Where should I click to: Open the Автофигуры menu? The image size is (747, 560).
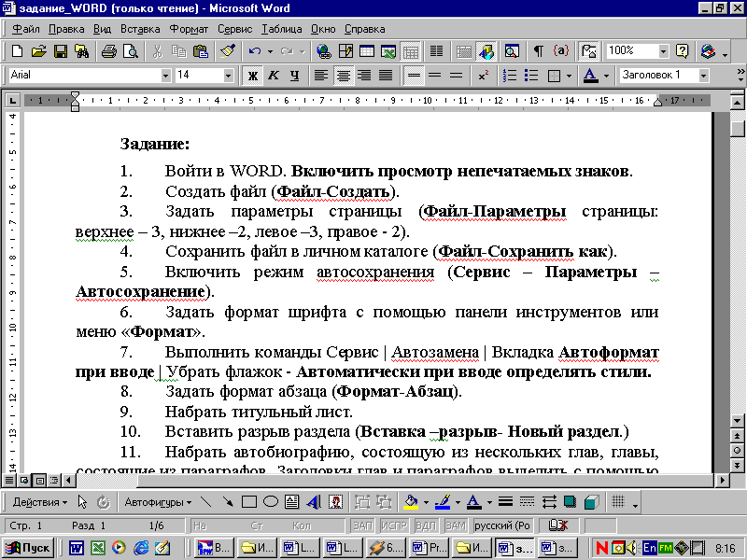158,502
